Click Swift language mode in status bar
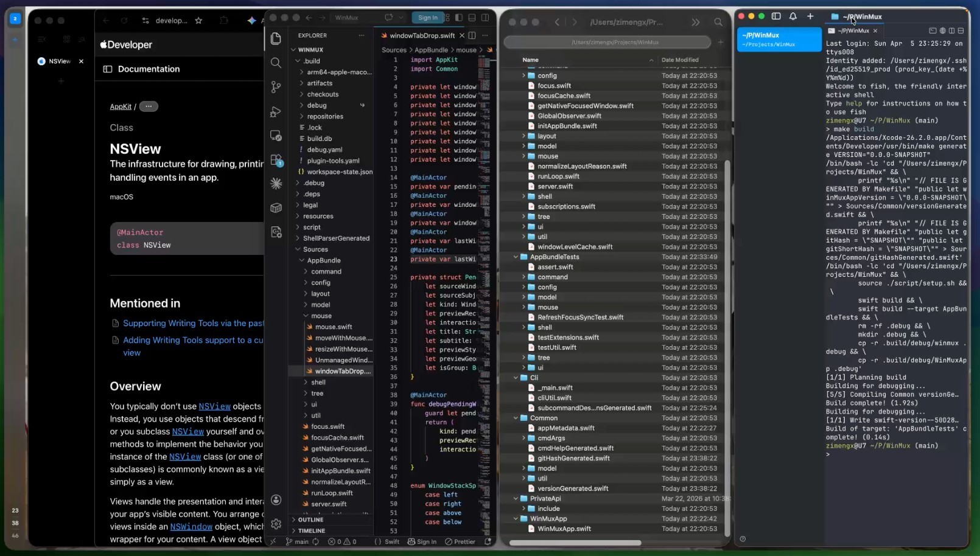 (392, 541)
